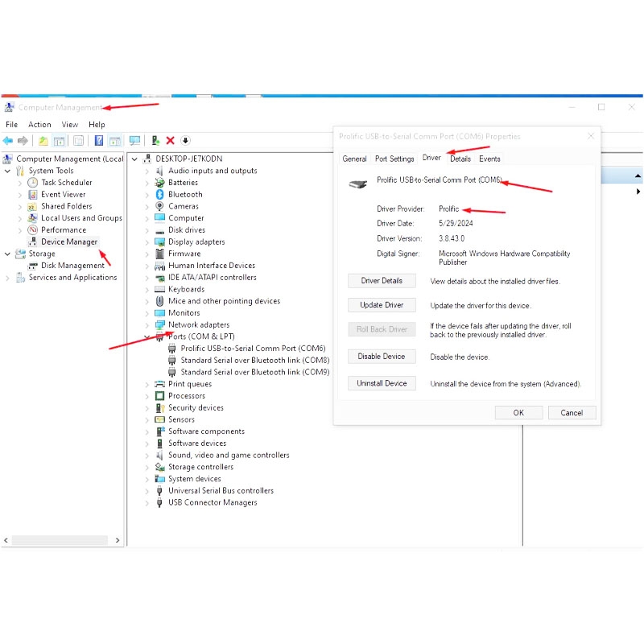Select Prolific USB-to-Serial Comm Port (COM6) entry
Viewport: 644px width, 644px height.
(253, 349)
